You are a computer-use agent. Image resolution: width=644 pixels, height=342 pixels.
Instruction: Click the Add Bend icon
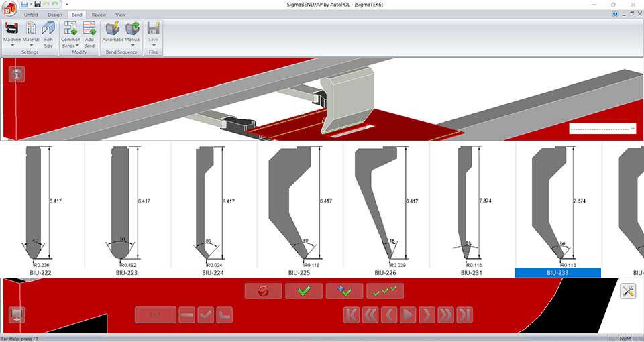pyautogui.click(x=89, y=28)
